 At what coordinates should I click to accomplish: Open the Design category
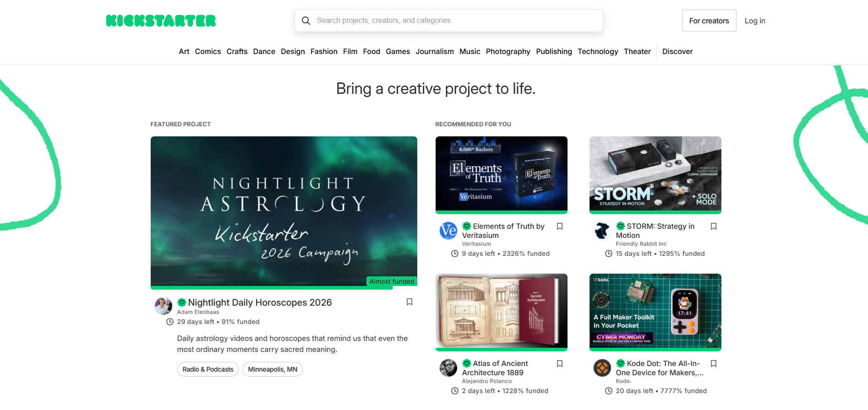tap(293, 51)
